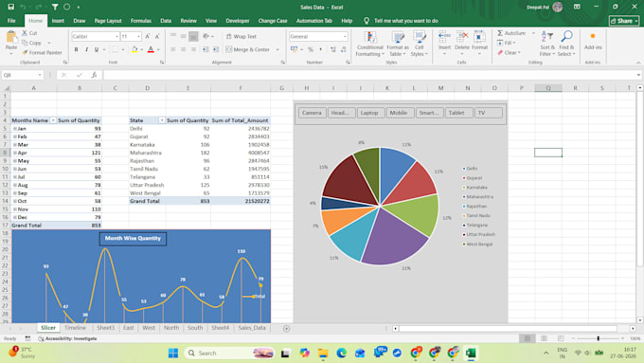Viewport: 644px width, 363px height.
Task: Open the Clear eraser menu
Action: 509,53
